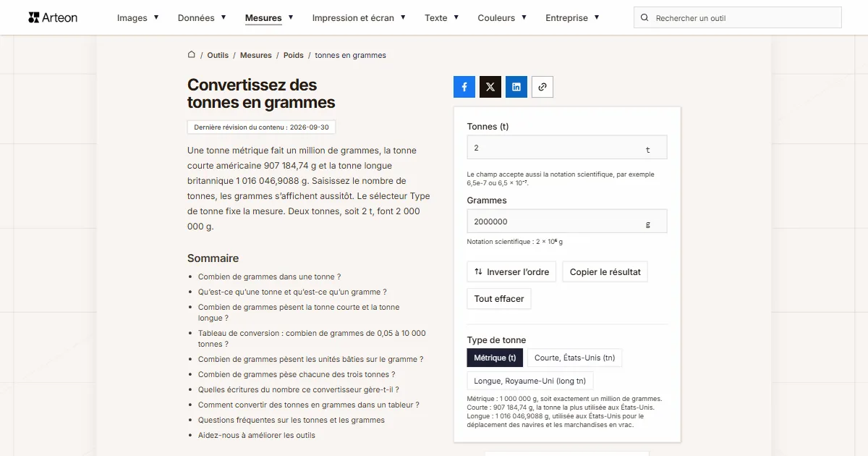Viewport: 868px width, 456px height.
Task: Select Courte, États-Unis (tn) tonne type
Action: coord(575,358)
